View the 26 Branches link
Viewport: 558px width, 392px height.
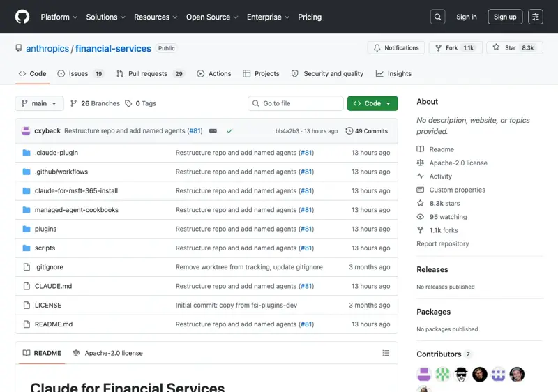[x=95, y=103]
